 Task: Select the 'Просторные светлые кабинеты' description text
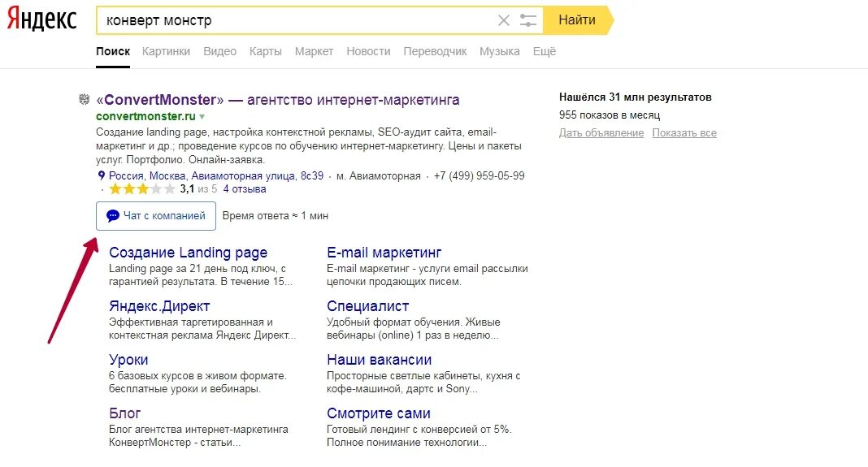click(x=423, y=383)
